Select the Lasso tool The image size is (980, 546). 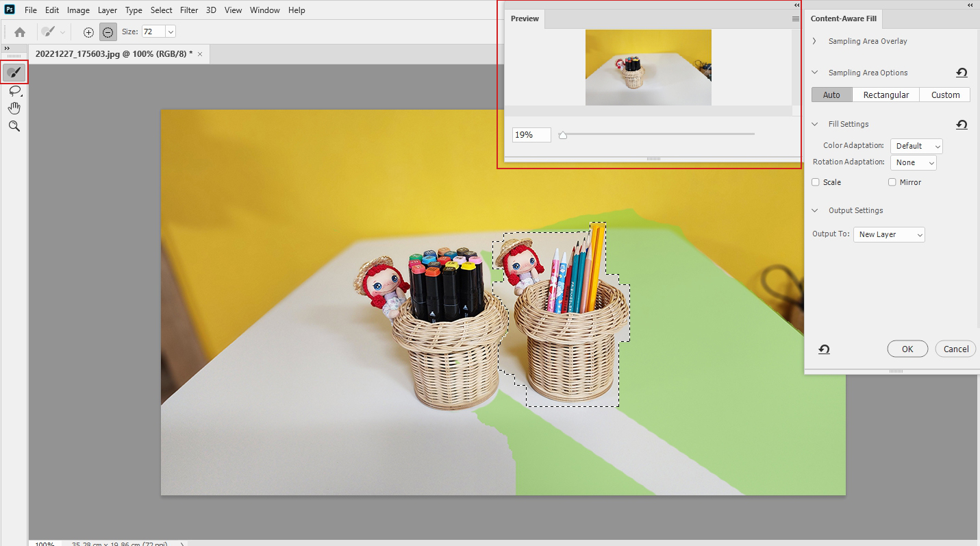point(14,90)
